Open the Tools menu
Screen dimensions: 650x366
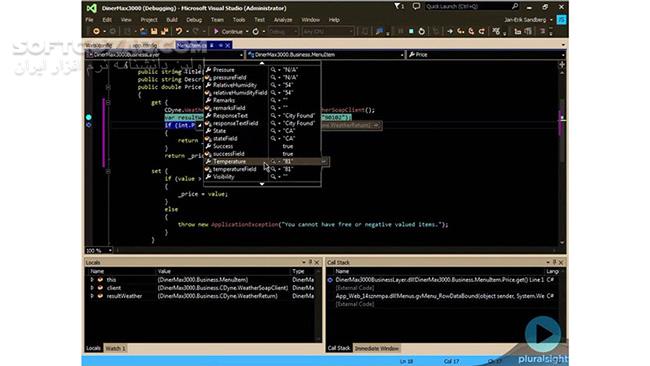[x=239, y=19]
